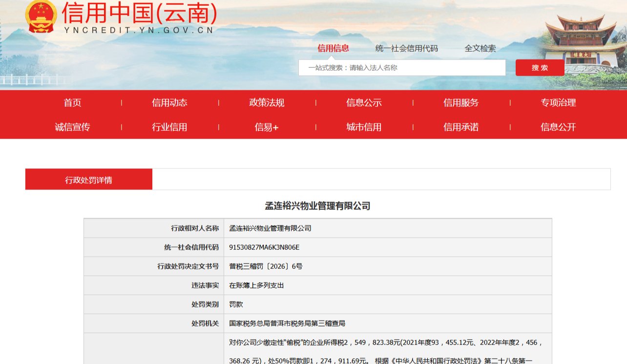Viewport: 627px width, 364px height.
Task: Switch to 统一社会信用代码 search tab
Action: [406, 48]
